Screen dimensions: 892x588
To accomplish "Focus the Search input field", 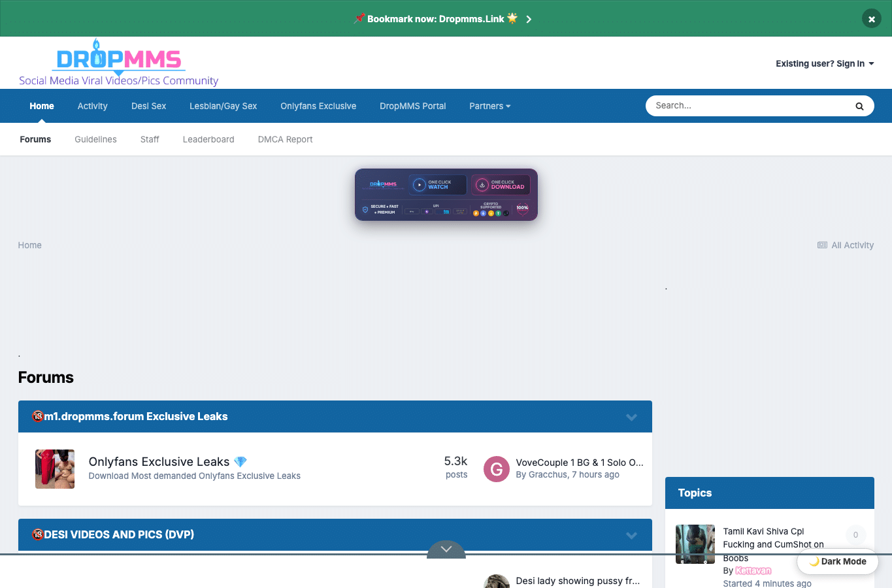I will pyautogui.click(x=748, y=106).
